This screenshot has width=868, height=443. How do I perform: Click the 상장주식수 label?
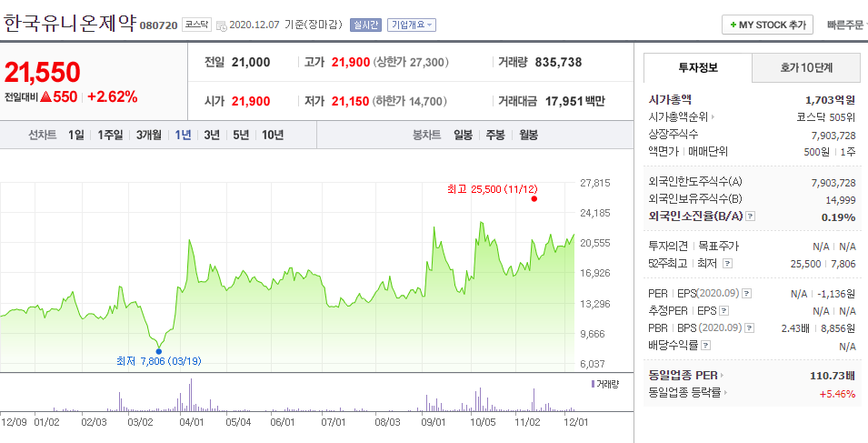[x=673, y=135]
